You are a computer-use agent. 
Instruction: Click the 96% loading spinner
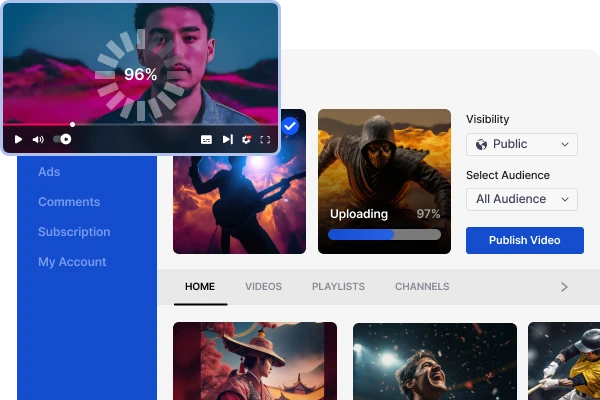(140, 74)
